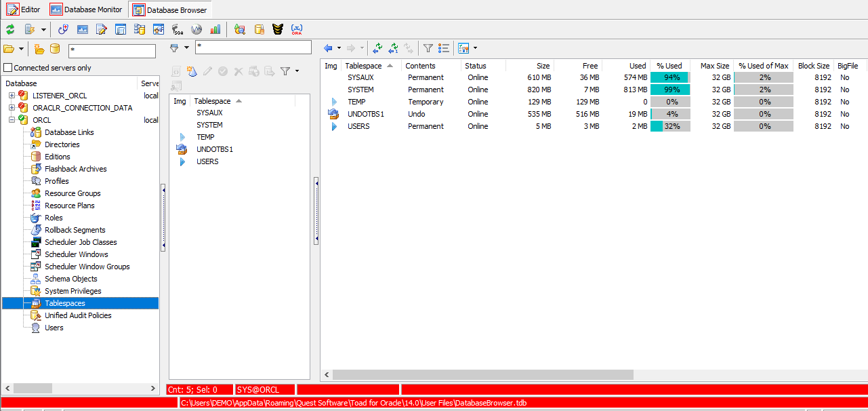Sort grid by Block Size column header

tap(813, 66)
